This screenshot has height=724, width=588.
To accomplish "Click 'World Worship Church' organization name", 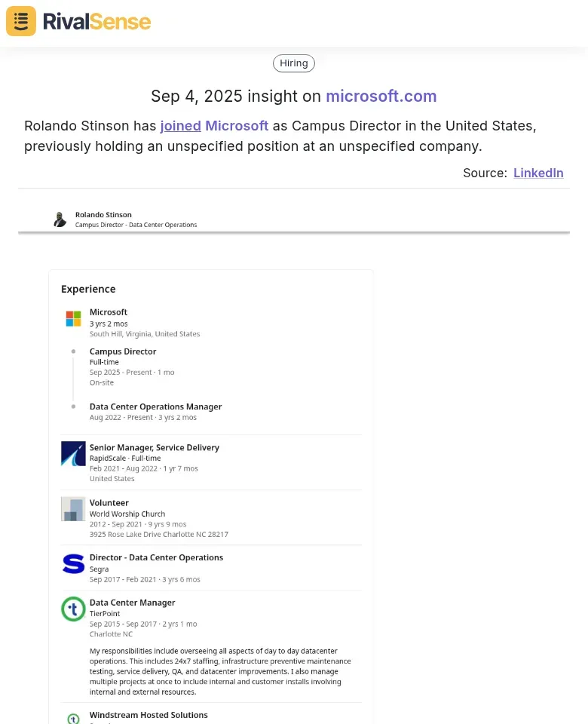I will coord(127,514).
